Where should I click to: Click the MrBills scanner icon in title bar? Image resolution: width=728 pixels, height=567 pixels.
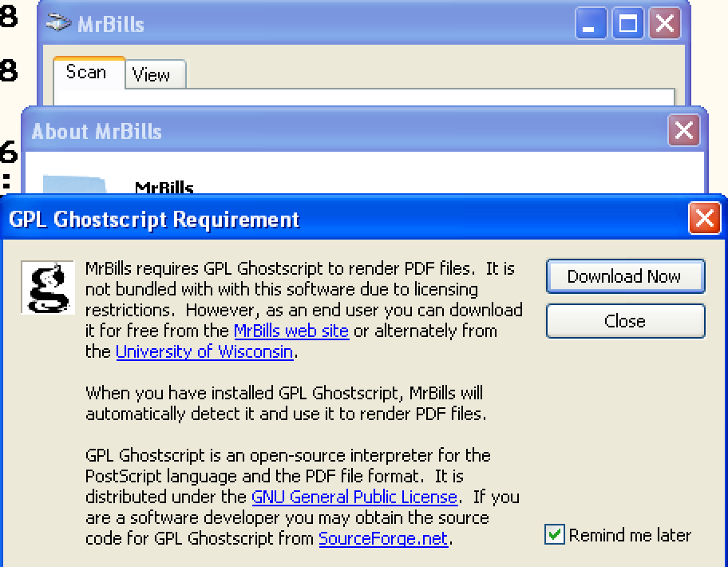coord(58,22)
